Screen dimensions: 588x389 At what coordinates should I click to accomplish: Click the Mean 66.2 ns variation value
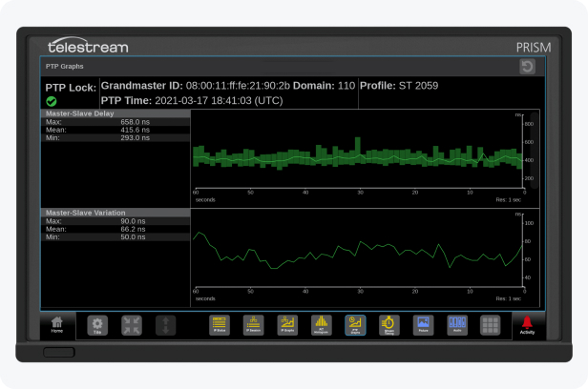(x=133, y=229)
